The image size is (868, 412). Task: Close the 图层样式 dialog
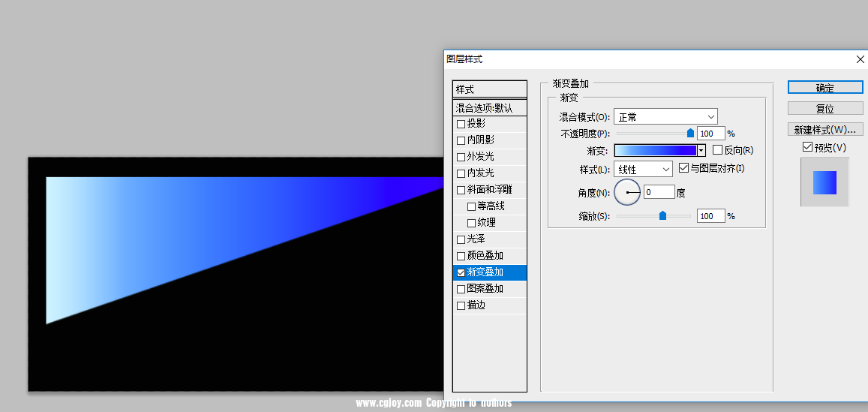[x=860, y=59]
